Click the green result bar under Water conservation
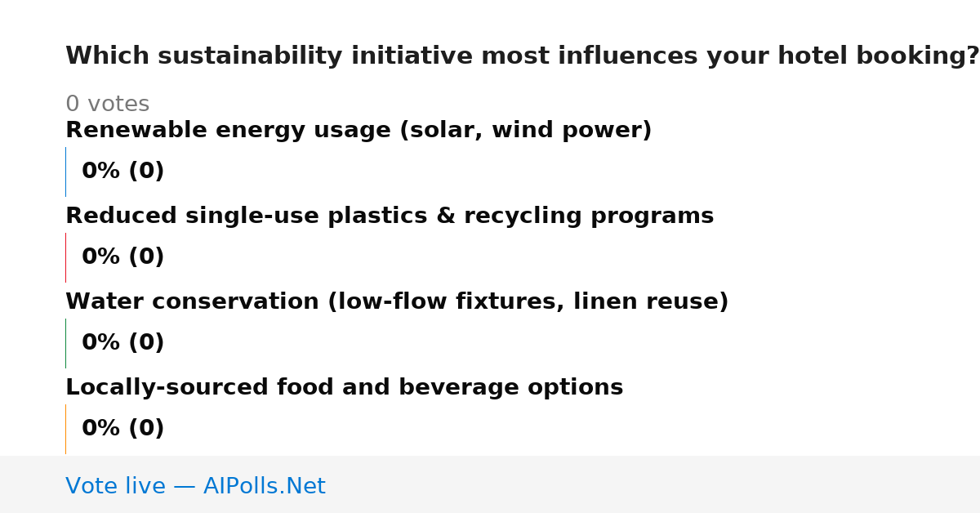980x513 pixels. point(65,343)
